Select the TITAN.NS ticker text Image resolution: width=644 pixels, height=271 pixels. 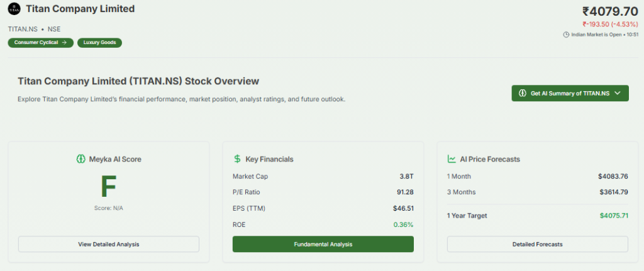click(x=23, y=29)
